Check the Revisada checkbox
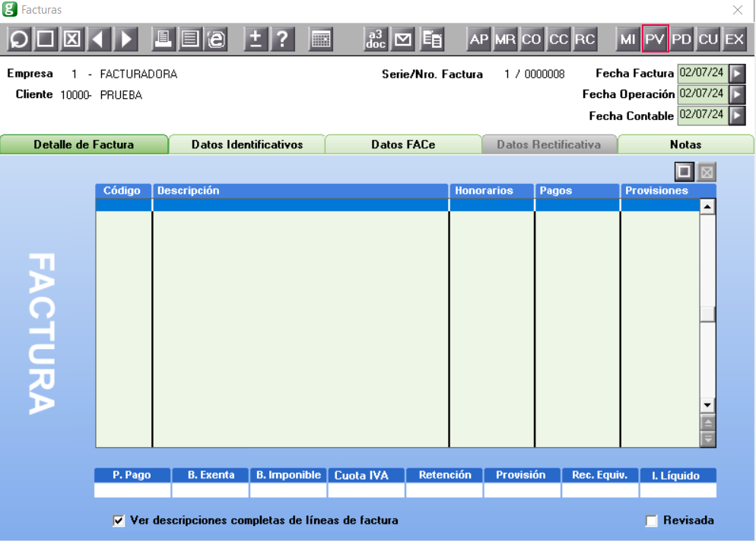This screenshot has width=756, height=542. 651,521
